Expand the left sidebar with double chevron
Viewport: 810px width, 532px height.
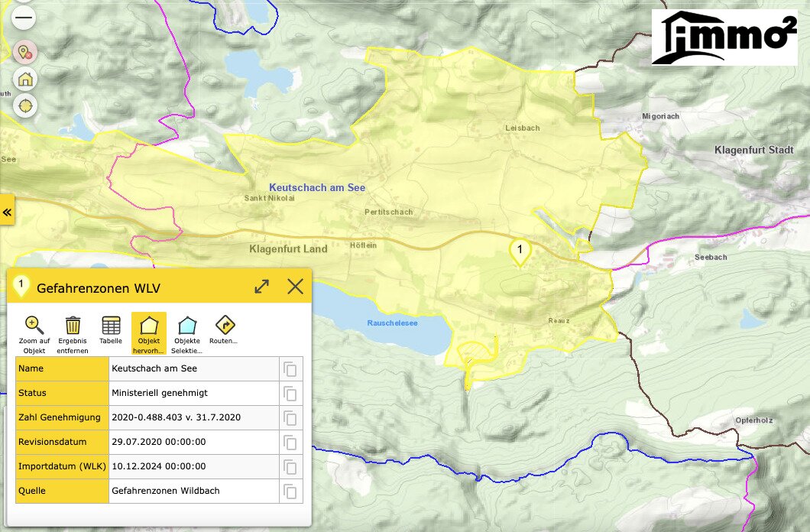click(8, 212)
